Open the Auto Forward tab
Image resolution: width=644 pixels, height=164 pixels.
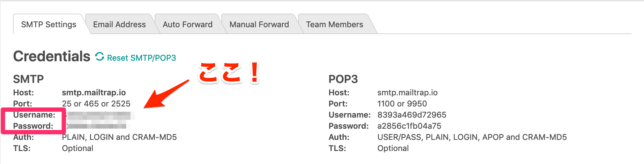(x=187, y=24)
